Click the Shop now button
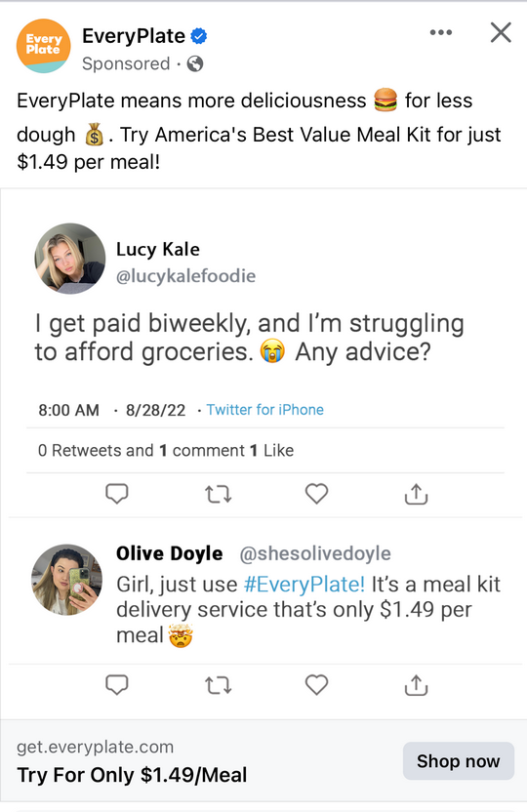The height and width of the screenshot is (812, 527). (x=459, y=760)
